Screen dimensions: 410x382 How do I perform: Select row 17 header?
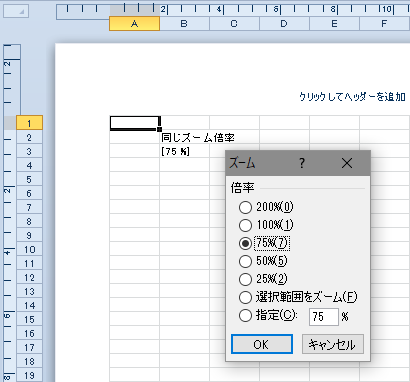(x=29, y=347)
